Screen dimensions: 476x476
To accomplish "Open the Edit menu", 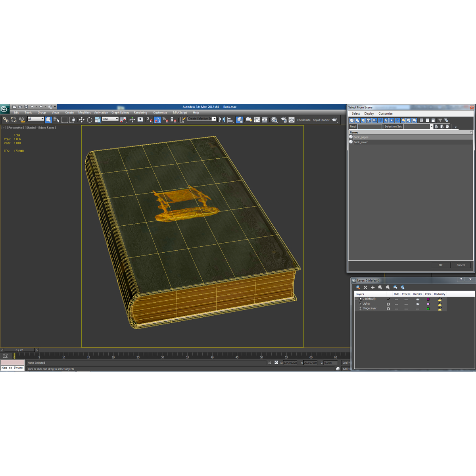I will tap(16, 113).
